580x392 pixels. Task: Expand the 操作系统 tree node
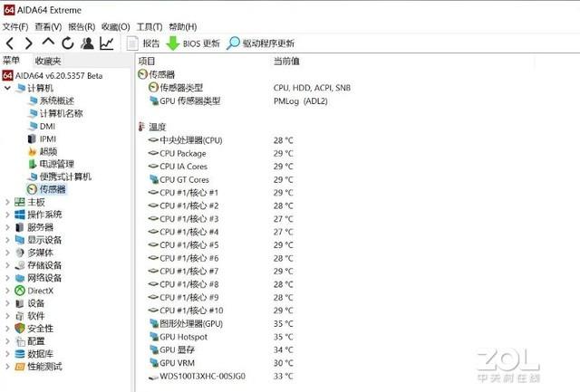7,215
